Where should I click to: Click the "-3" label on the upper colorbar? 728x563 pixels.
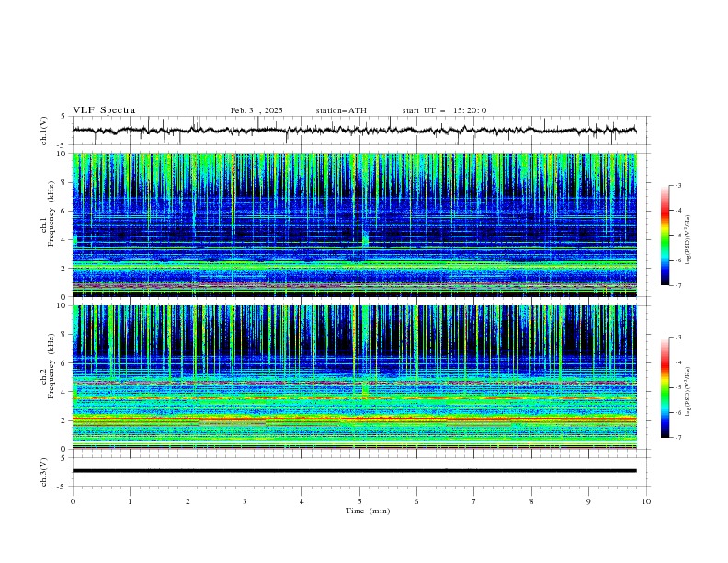pos(677,185)
